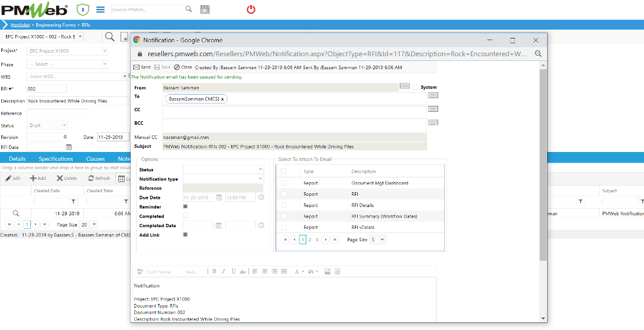Click the search magnifier in PMWeb search box

[x=189, y=9]
